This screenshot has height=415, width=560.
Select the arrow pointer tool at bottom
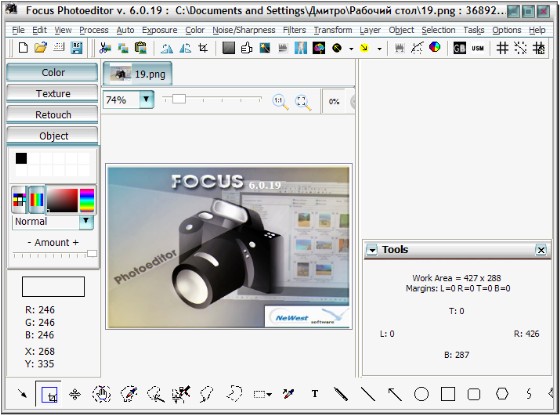point(22,394)
